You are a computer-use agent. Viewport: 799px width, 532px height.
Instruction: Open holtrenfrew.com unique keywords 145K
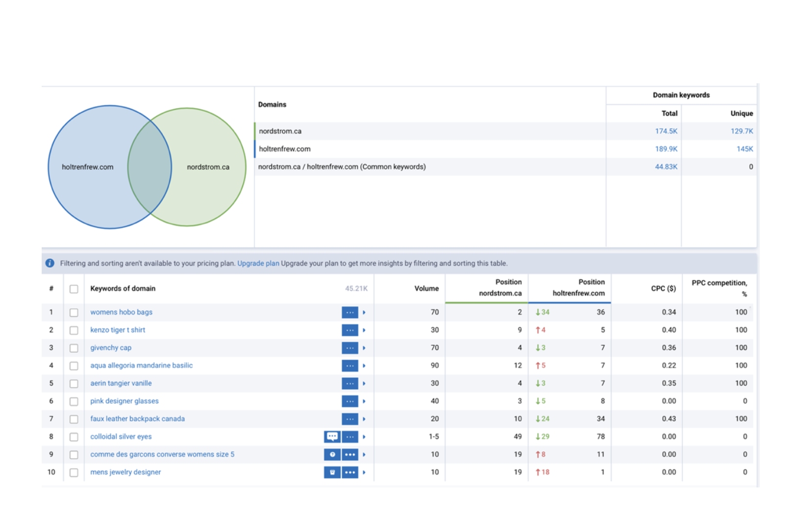(745, 149)
